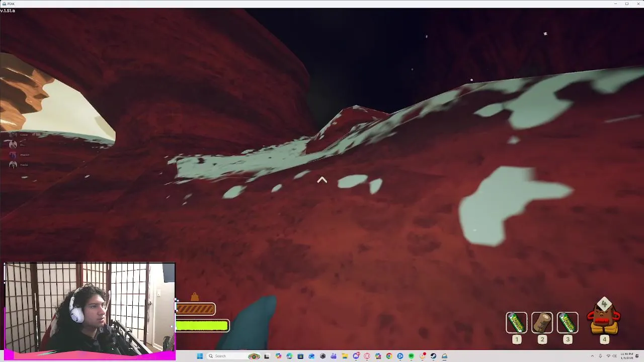Open the volume speaker tray icon

click(x=614, y=356)
